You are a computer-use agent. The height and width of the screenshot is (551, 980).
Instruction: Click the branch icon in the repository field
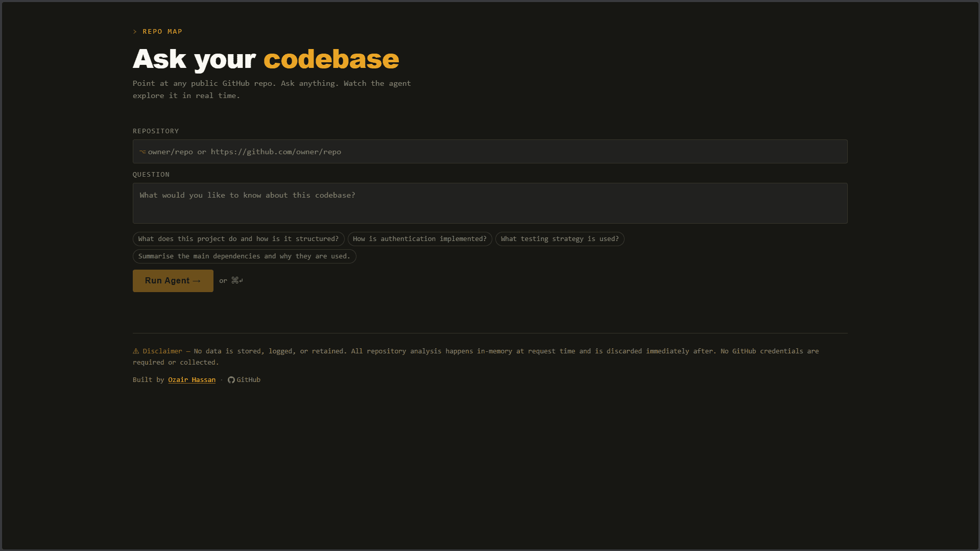tap(142, 152)
